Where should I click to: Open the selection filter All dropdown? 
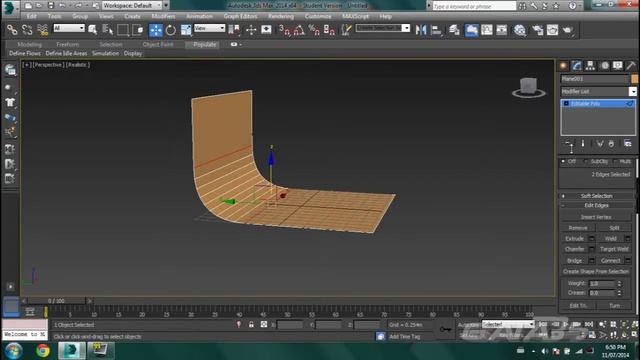tap(69, 28)
